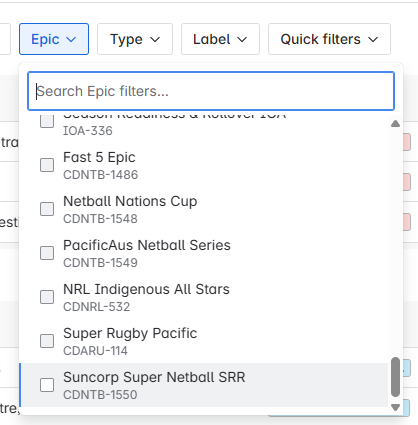Check the IOA-336 epic checkbox
The image size is (418, 425).
coord(47,121)
